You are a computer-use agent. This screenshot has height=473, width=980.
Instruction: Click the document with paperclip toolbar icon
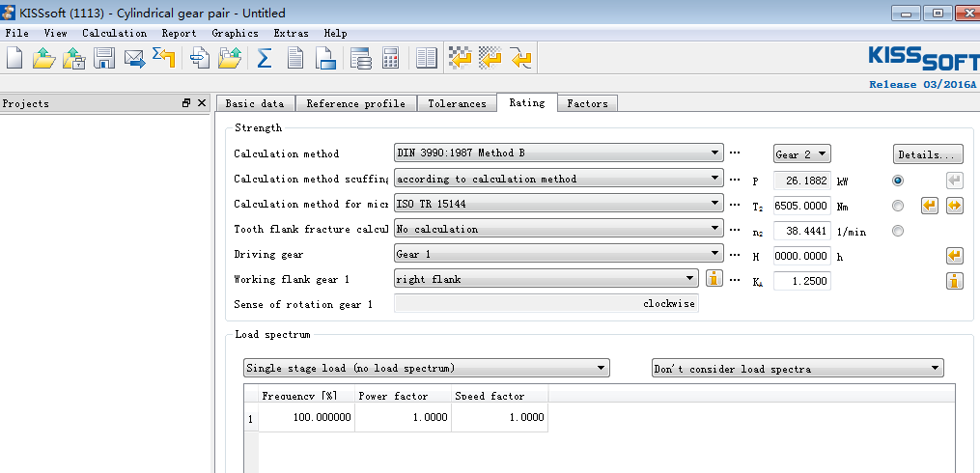click(x=201, y=58)
